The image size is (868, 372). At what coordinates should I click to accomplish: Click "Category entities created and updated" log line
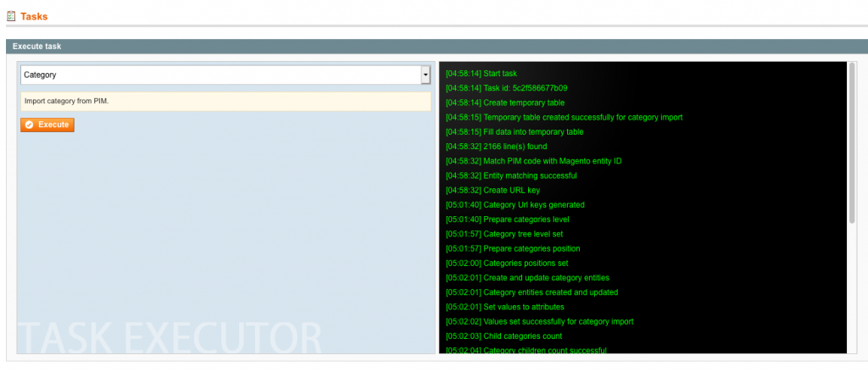point(531,292)
